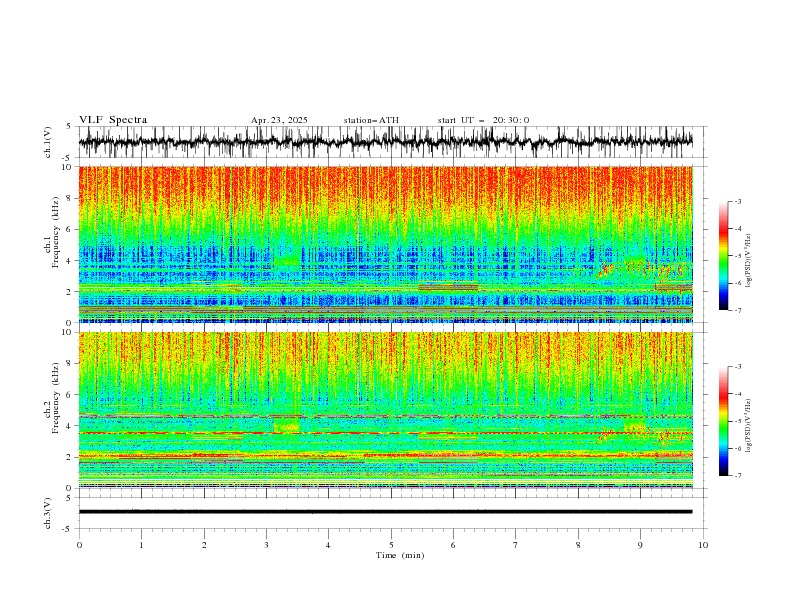The image size is (792, 612).
Task: Click time-axis tick label "9"
Action: point(640,545)
